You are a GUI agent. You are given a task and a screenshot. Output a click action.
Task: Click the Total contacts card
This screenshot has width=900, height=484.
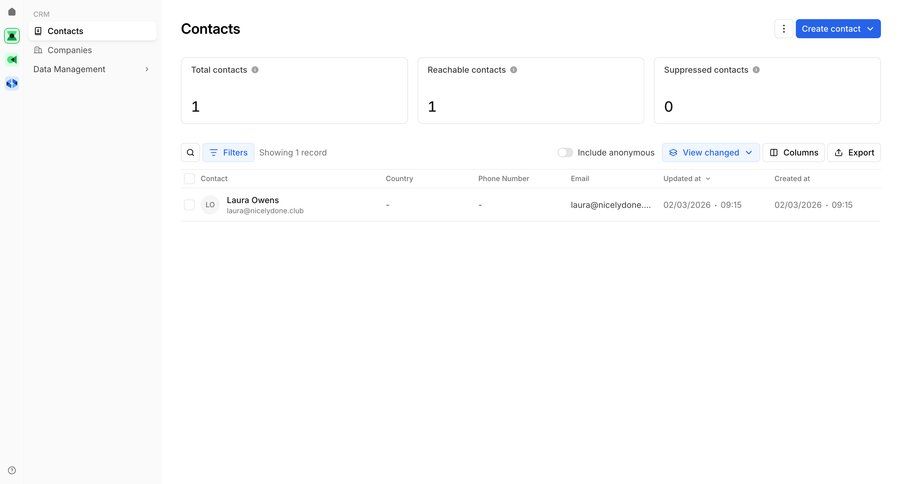(294, 91)
